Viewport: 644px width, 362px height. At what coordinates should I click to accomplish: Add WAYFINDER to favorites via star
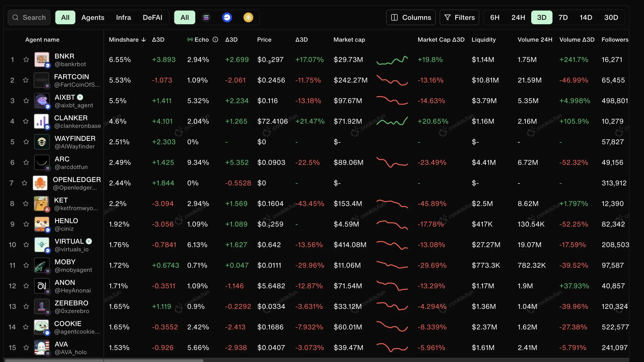click(26, 142)
